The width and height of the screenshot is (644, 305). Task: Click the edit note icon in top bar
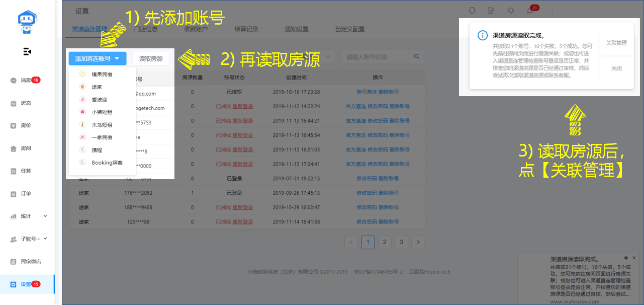491,11
